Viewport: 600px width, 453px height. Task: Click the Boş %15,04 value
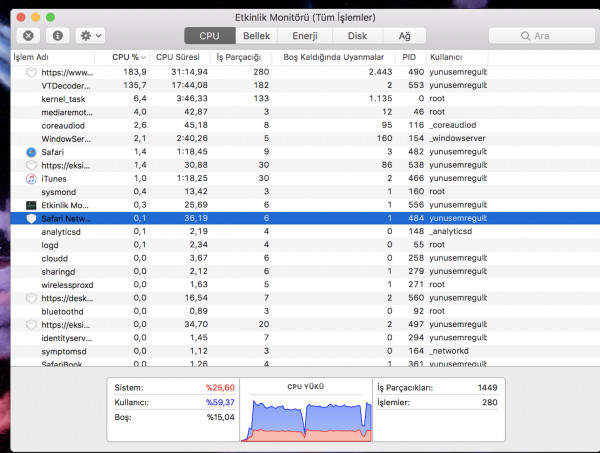(221, 417)
